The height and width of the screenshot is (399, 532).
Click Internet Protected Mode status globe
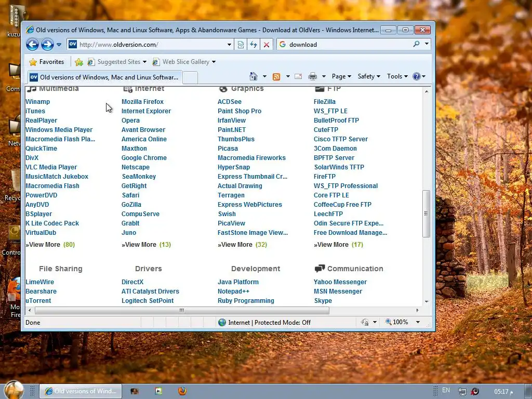coord(222,322)
